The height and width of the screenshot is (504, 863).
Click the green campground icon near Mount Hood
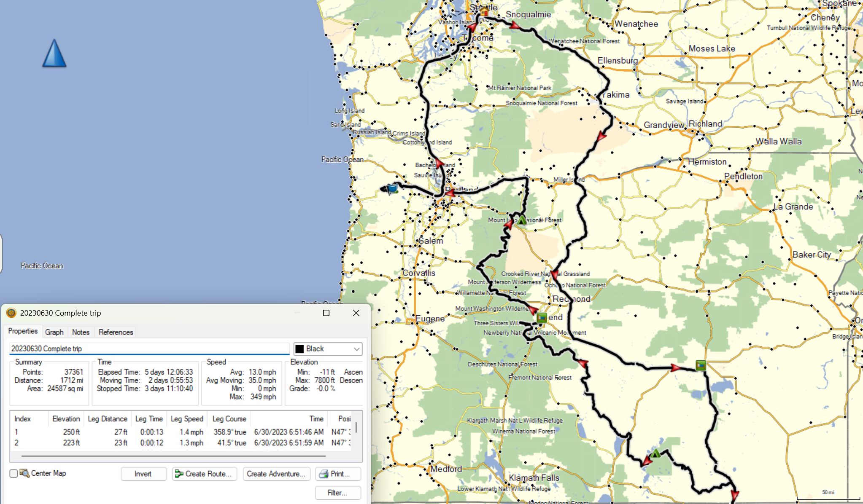point(522,220)
